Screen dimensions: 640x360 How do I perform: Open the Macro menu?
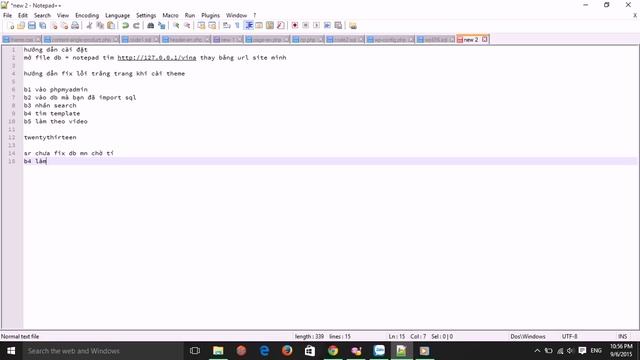point(170,16)
